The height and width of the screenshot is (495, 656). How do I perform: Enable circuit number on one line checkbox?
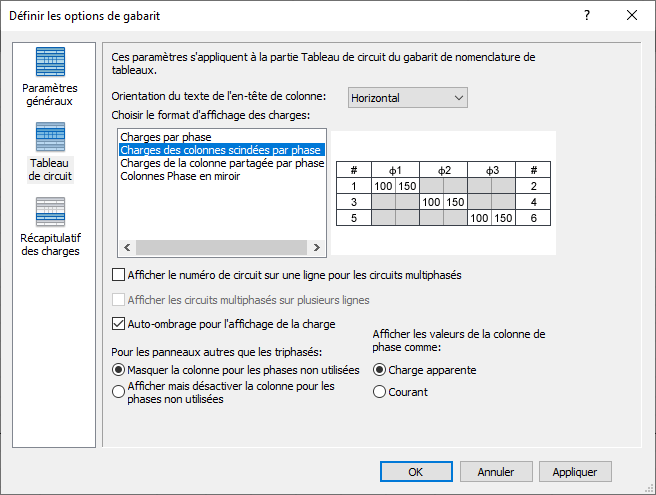tap(120, 274)
